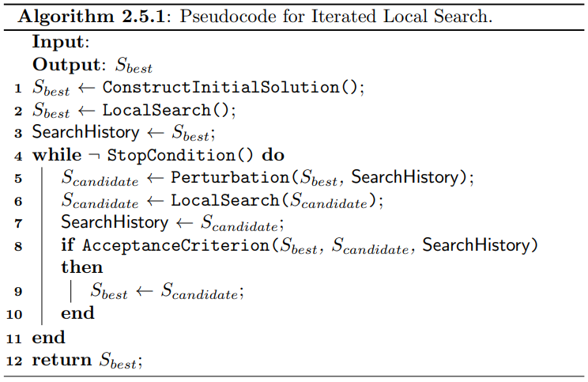This screenshot has height=382, width=588.
Task: Click the then keyword
Action: 81,267
